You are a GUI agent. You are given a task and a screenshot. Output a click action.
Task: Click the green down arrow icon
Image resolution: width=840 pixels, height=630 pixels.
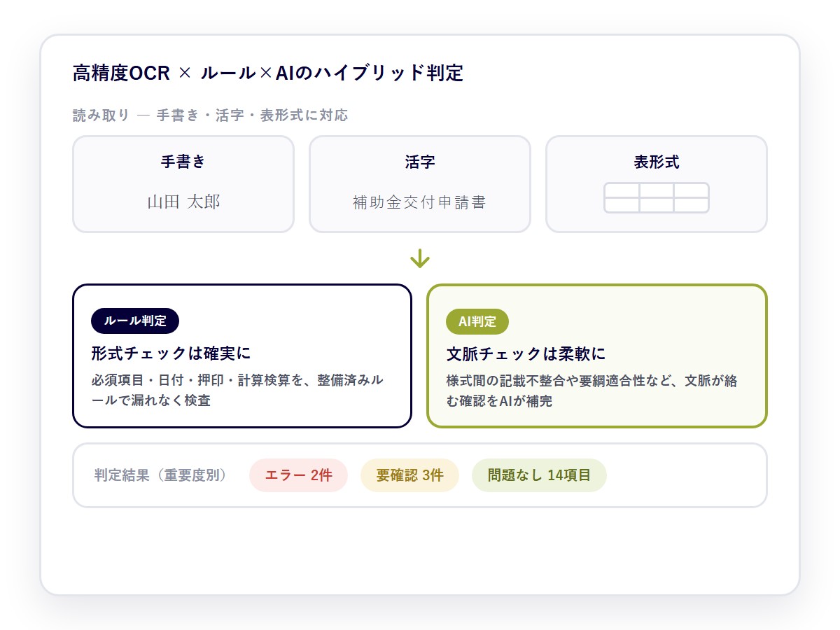click(x=420, y=258)
